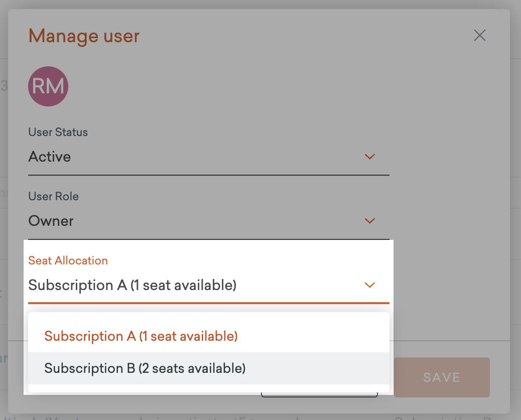Click the Seat Allocation value showing Subscription A
The height and width of the screenshot is (420, 521).
[133, 285]
